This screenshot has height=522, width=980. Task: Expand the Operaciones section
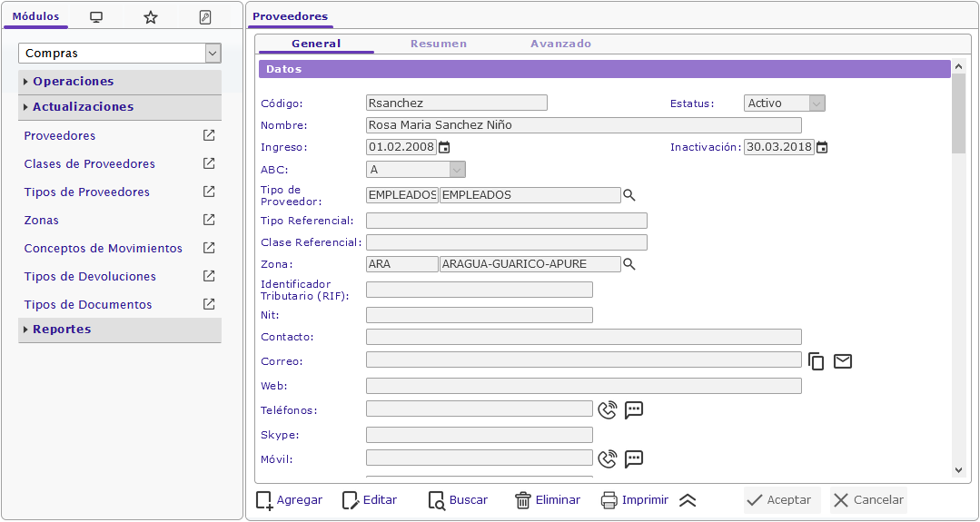74,82
